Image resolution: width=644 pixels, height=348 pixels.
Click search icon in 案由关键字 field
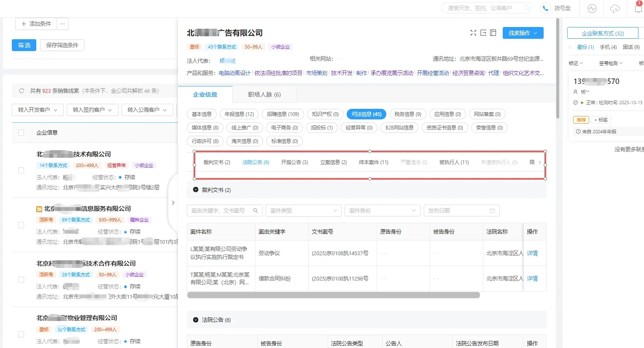[256, 210]
